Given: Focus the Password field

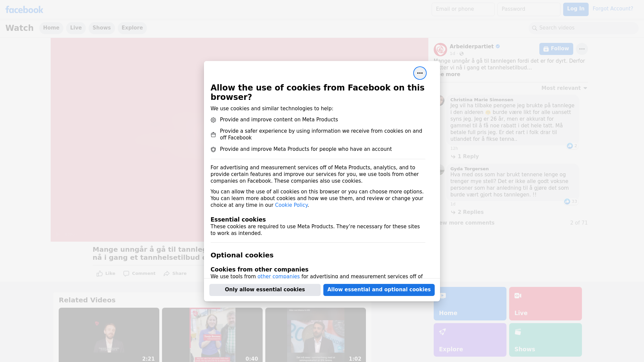Looking at the screenshot, I should pyautogui.click(x=529, y=9).
